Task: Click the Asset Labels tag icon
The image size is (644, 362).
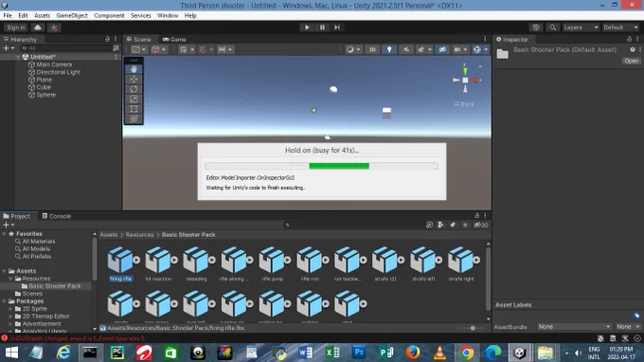Action: coord(636,316)
